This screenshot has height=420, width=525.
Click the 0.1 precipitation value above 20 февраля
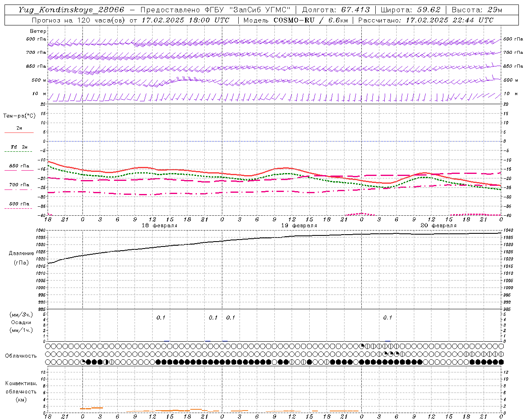tap(388, 317)
